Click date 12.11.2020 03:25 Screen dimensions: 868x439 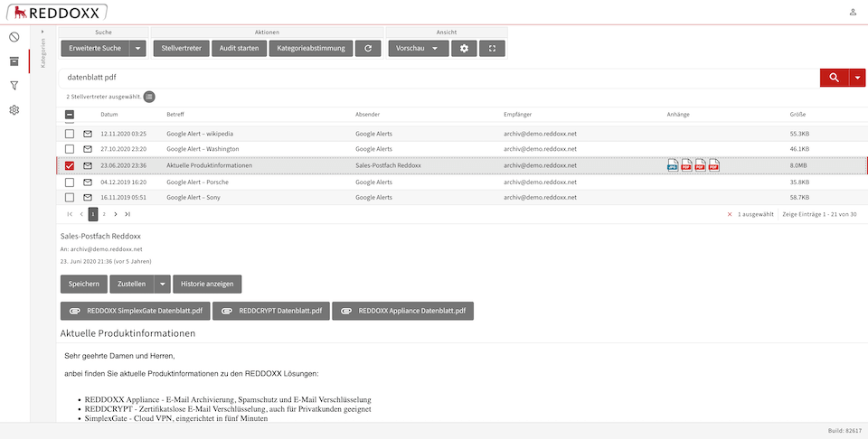click(124, 134)
